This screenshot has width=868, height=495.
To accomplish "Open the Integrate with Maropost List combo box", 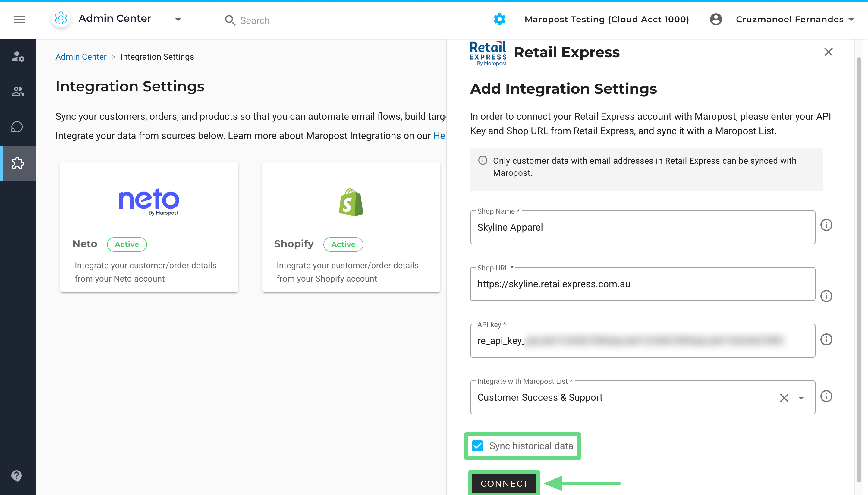I will tap(642, 397).
